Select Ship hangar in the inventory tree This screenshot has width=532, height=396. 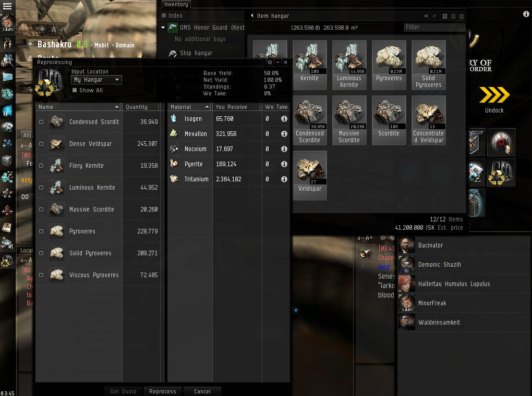point(196,53)
